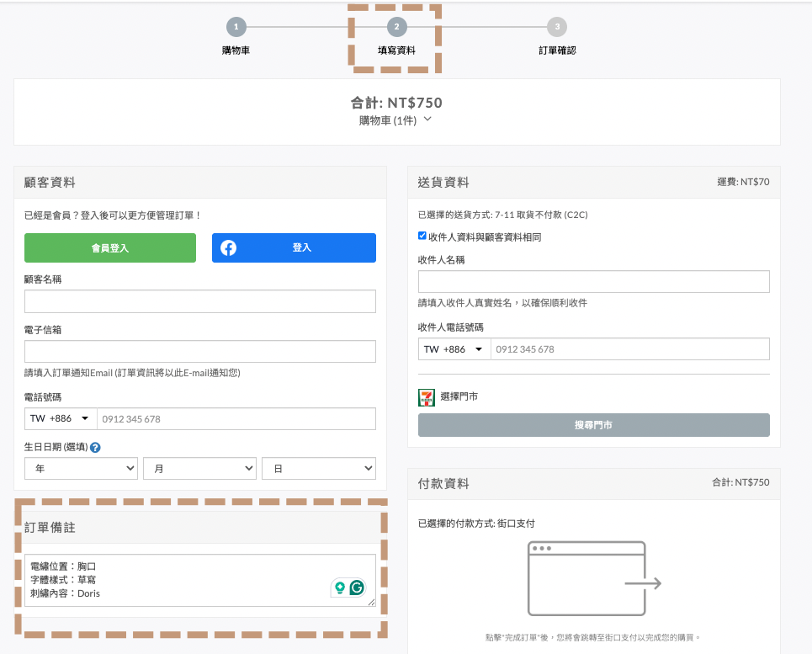Image resolution: width=812 pixels, height=654 pixels.
Task: Click the 收件人名稱 input field
Action: pyautogui.click(x=593, y=282)
